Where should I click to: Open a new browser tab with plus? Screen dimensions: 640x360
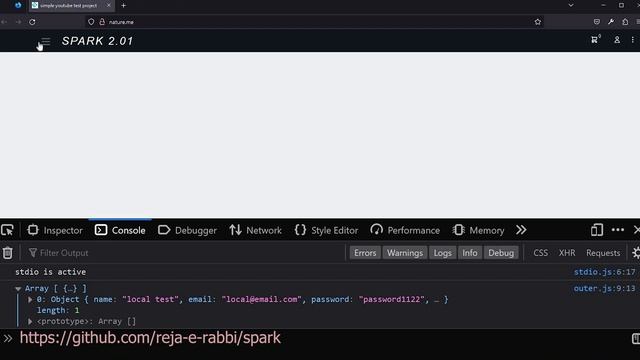124,6
